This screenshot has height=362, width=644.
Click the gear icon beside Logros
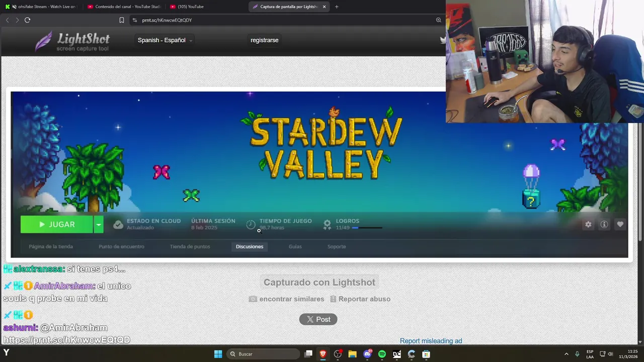[x=327, y=225]
